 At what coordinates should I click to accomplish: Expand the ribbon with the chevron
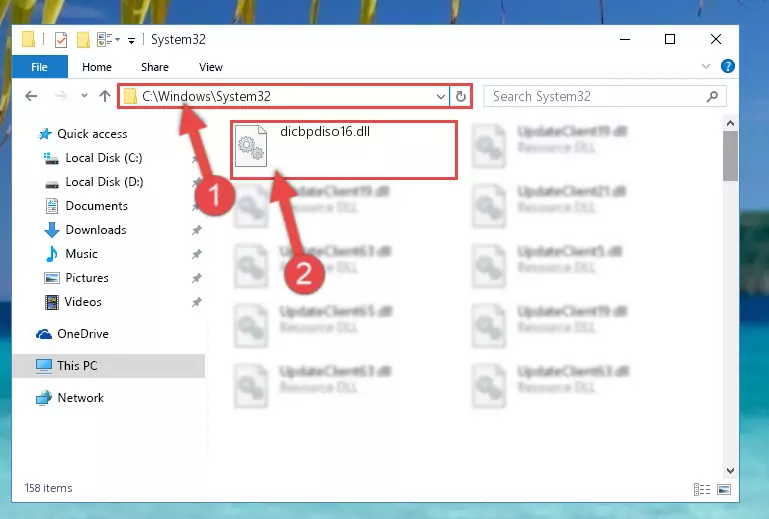706,66
